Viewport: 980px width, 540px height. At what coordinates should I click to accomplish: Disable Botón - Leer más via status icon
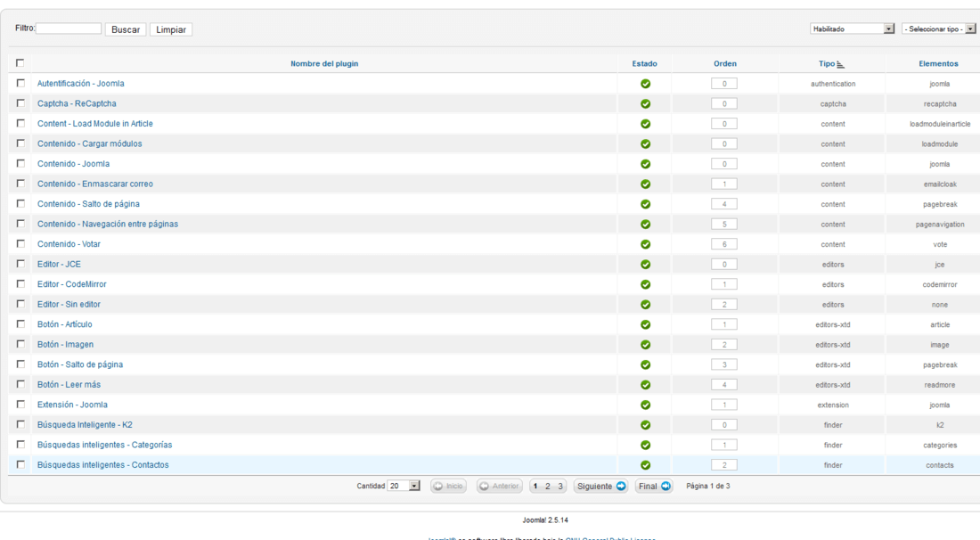point(645,384)
